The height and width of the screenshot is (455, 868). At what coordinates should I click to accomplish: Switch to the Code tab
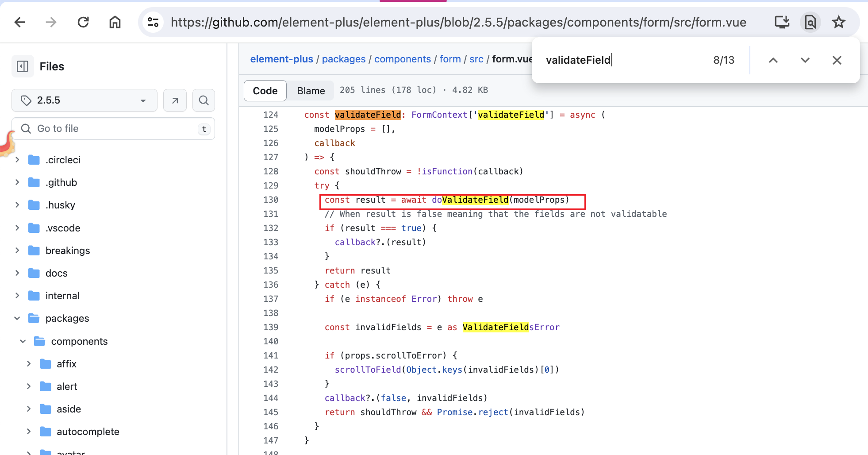coord(265,90)
